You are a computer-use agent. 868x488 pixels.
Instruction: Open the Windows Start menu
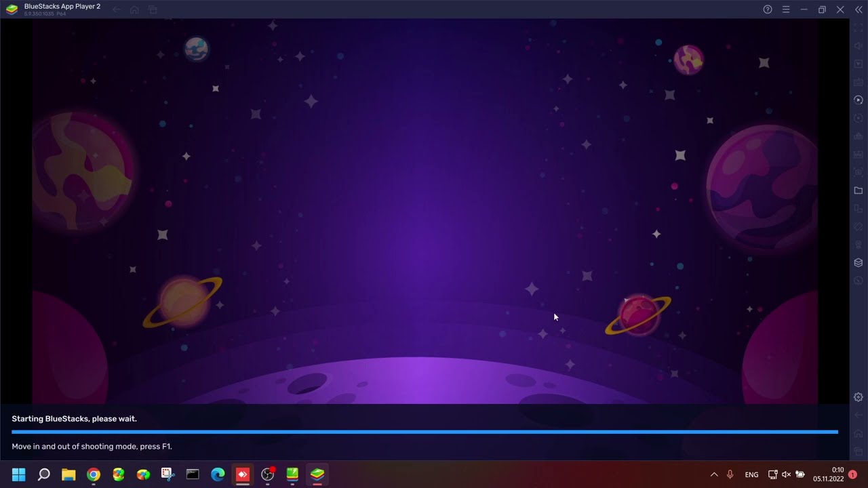point(19,474)
